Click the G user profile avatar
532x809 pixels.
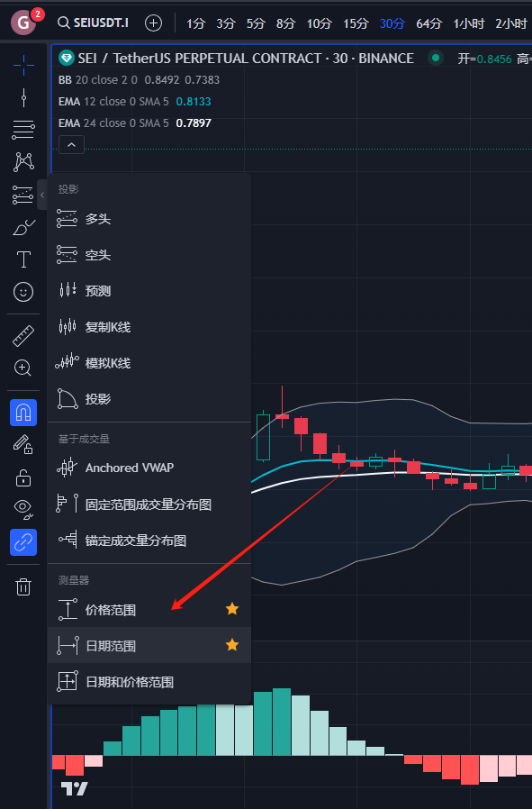pos(23,23)
